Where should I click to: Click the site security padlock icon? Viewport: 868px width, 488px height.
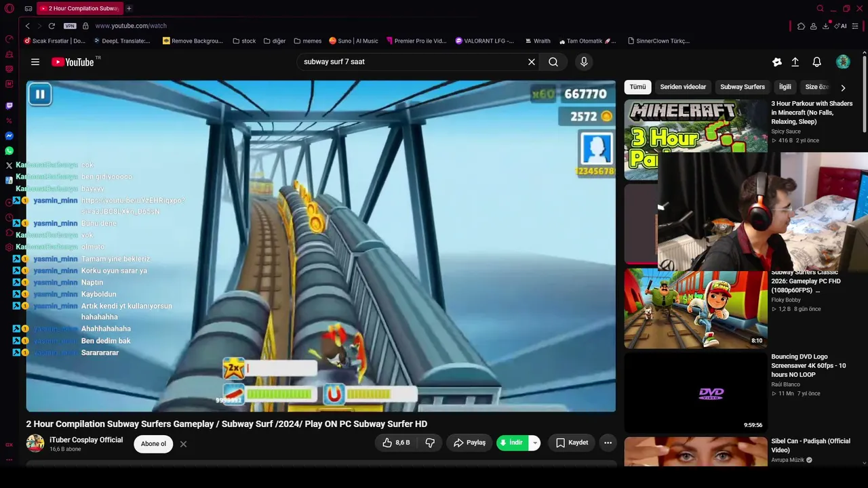coord(85,26)
